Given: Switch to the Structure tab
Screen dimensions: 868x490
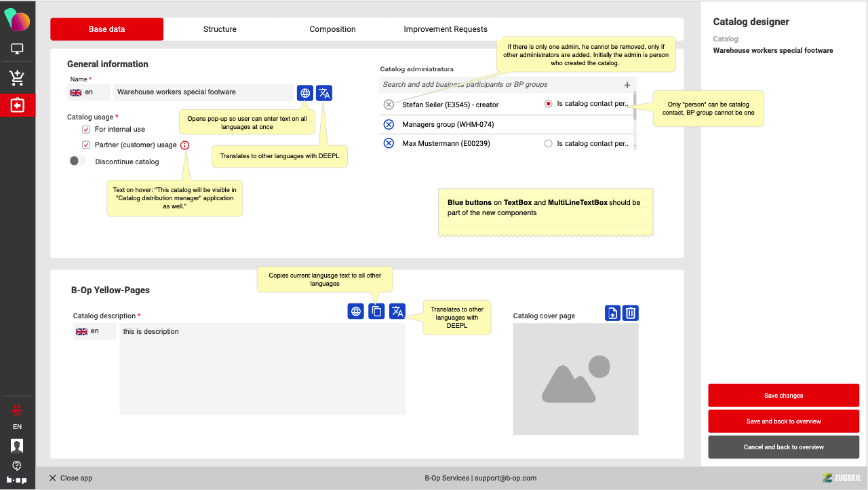Looking at the screenshot, I should (x=220, y=29).
